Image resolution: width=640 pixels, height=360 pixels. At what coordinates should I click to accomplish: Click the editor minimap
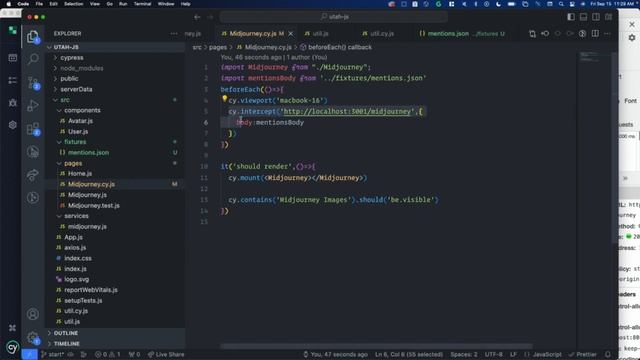[x=591, y=57]
